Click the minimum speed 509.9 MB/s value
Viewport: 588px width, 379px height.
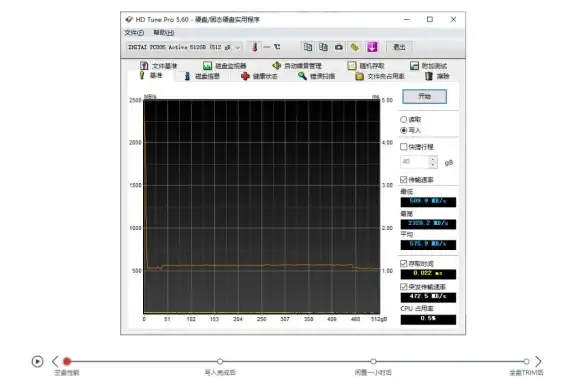click(x=428, y=202)
